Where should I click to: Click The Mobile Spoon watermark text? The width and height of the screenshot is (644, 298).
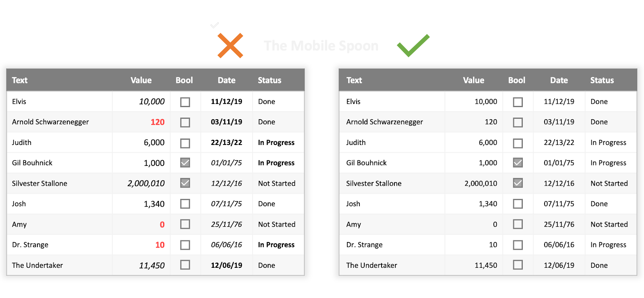tap(321, 46)
